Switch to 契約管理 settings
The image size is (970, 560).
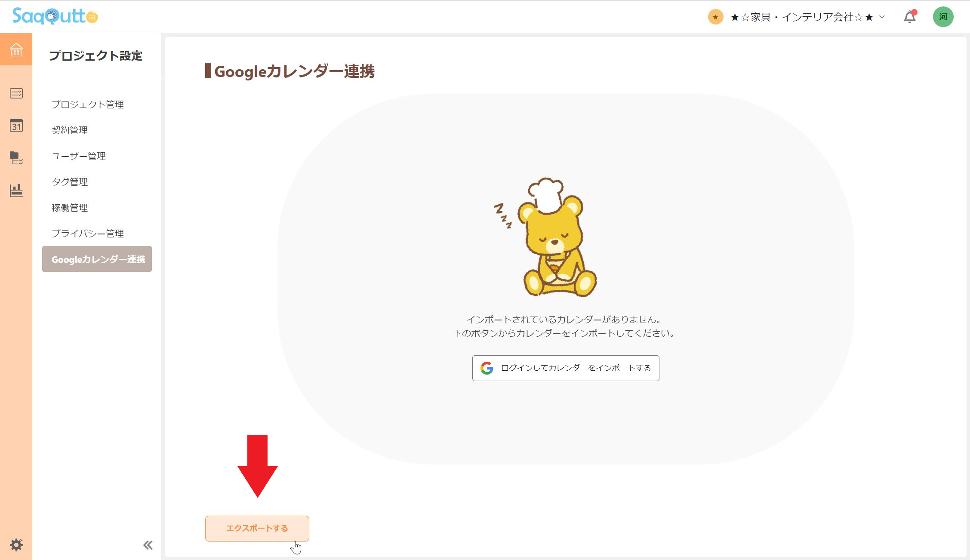[70, 130]
